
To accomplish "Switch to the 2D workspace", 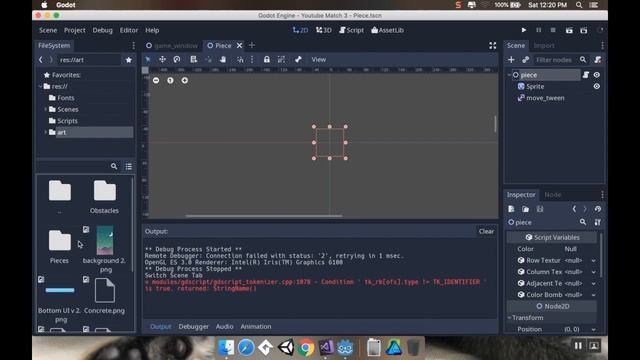I will click(x=300, y=30).
